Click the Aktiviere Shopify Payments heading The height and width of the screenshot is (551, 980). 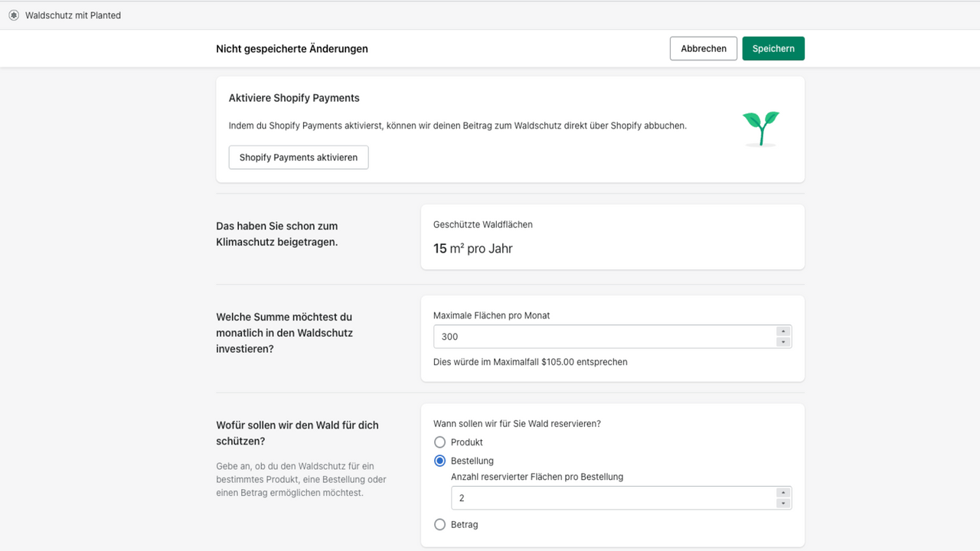coord(294,98)
